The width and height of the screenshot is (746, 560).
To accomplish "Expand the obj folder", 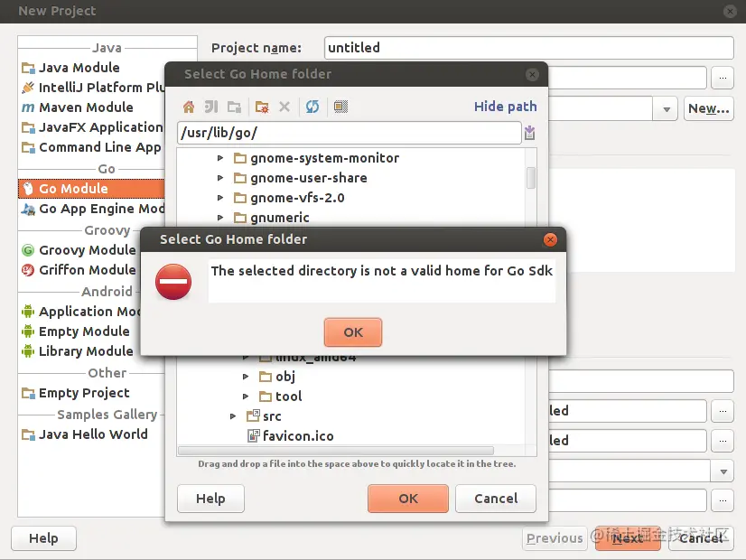I will [x=246, y=377].
